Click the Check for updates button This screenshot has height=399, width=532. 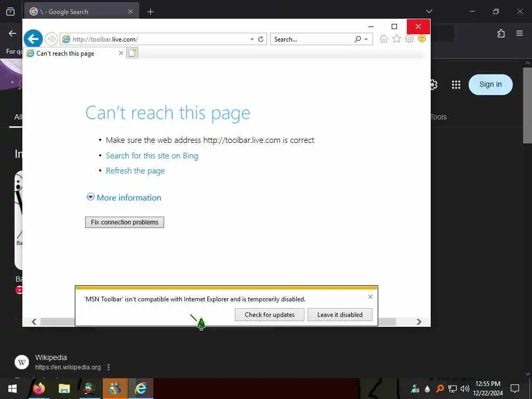click(270, 314)
